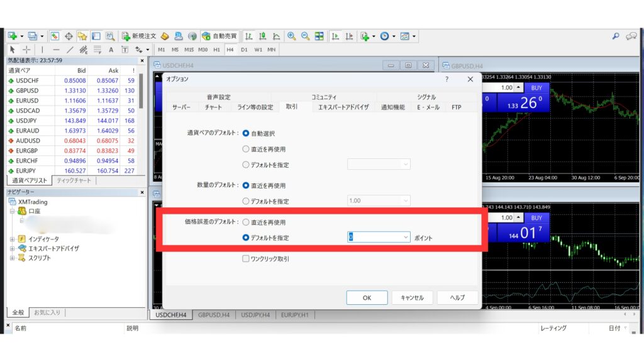Expand the エキスパートアドバイザ tree node
The height and width of the screenshot is (362, 644).
click(13, 248)
